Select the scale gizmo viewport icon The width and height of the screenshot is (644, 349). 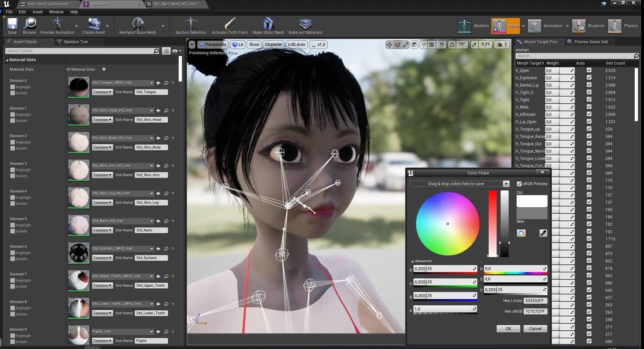point(405,45)
